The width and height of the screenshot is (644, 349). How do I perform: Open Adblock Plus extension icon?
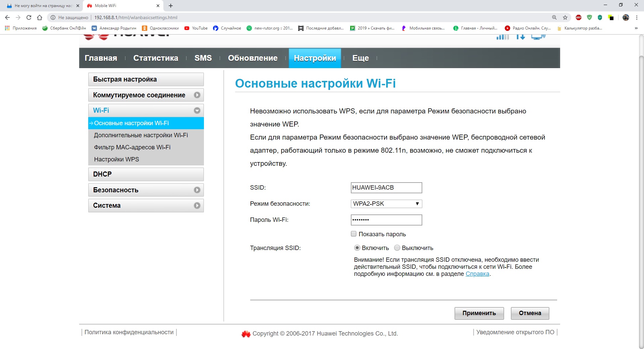pos(579,17)
